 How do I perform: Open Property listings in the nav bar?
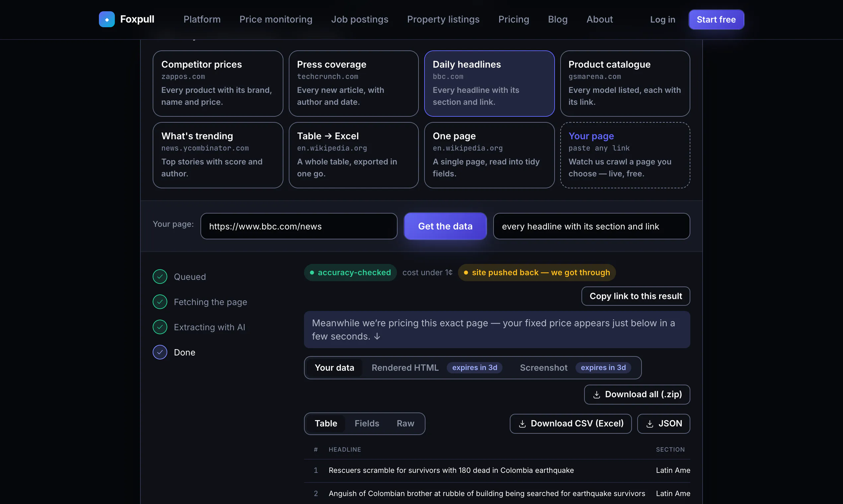(443, 19)
